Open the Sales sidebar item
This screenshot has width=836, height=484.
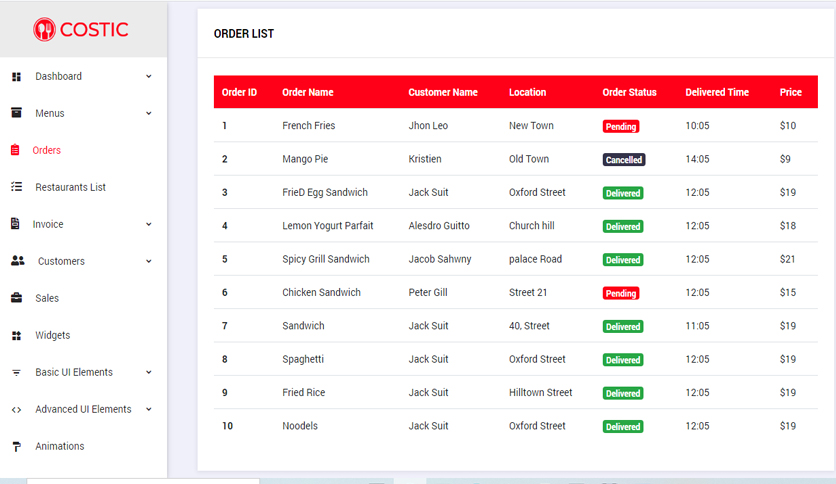click(x=47, y=298)
